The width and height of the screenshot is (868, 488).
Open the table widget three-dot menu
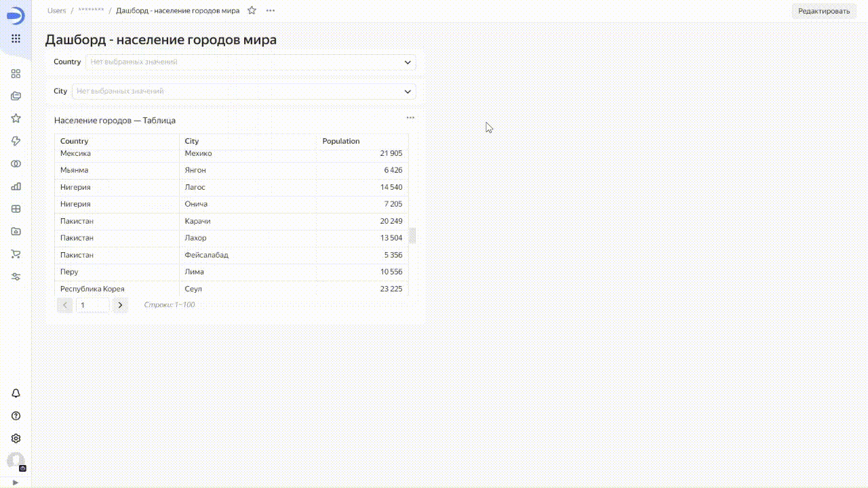point(410,118)
